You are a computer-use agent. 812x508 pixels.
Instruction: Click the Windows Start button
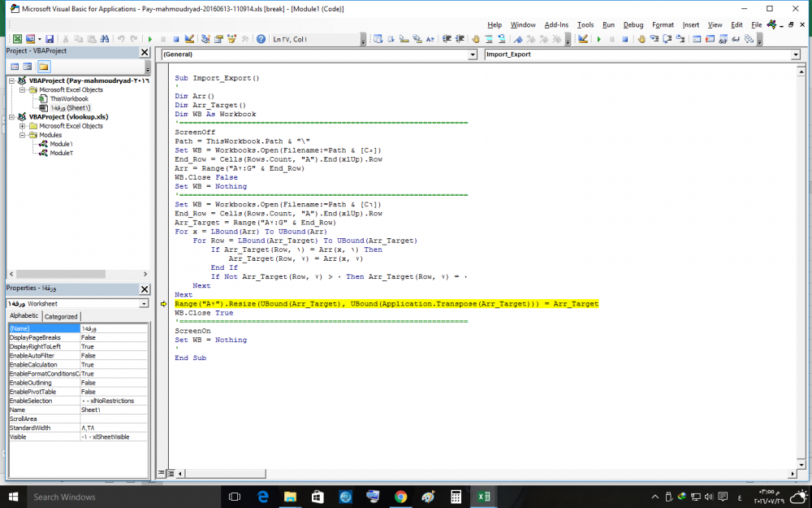click(x=14, y=497)
